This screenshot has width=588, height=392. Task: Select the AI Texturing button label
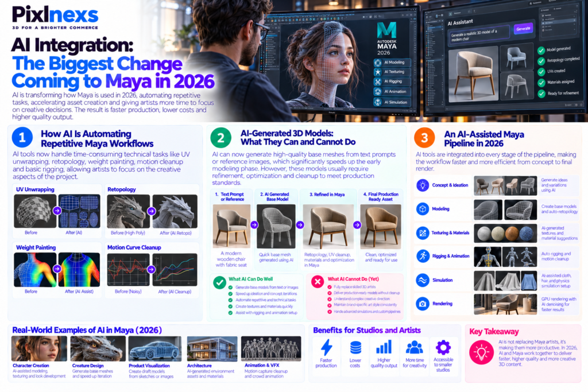coord(394,72)
